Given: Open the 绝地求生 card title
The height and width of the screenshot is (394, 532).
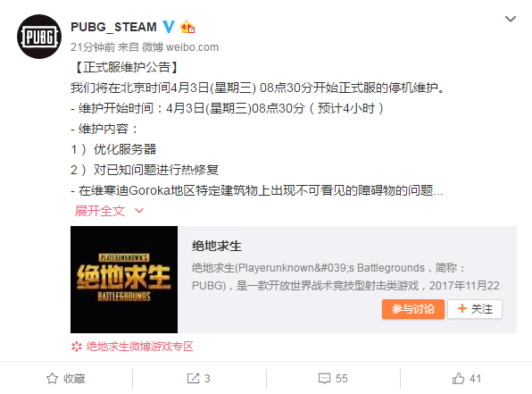Looking at the screenshot, I should tap(217, 247).
